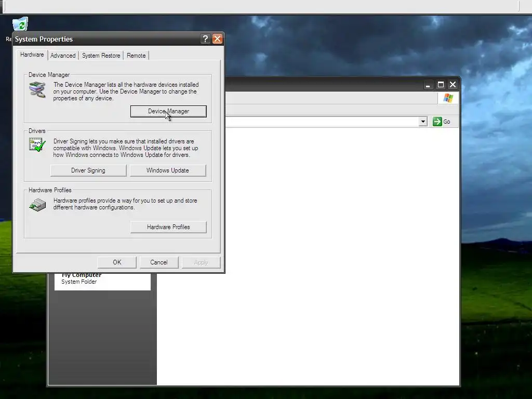The image size is (532, 399).
Task: Click the Go button in Explorer window
Action: (442, 122)
